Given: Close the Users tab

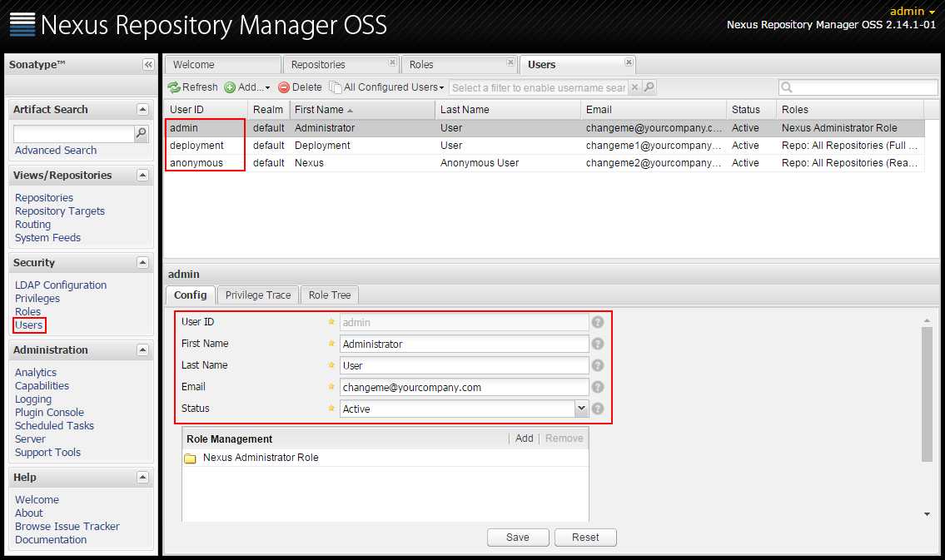Looking at the screenshot, I should pyautogui.click(x=629, y=62).
